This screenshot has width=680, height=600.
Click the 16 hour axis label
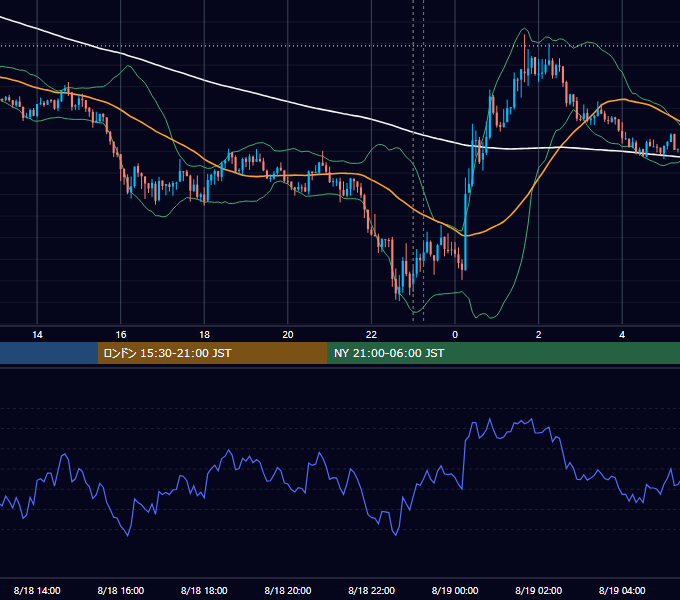point(121,335)
